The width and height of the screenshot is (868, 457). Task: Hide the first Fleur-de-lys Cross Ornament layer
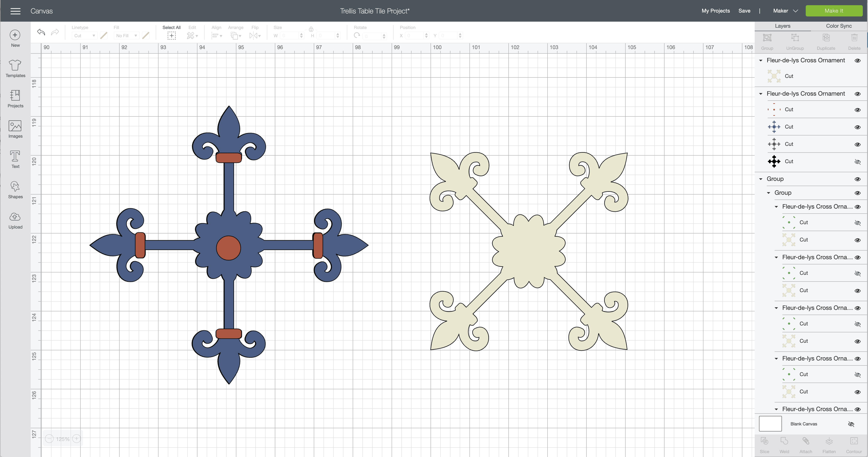(x=858, y=60)
